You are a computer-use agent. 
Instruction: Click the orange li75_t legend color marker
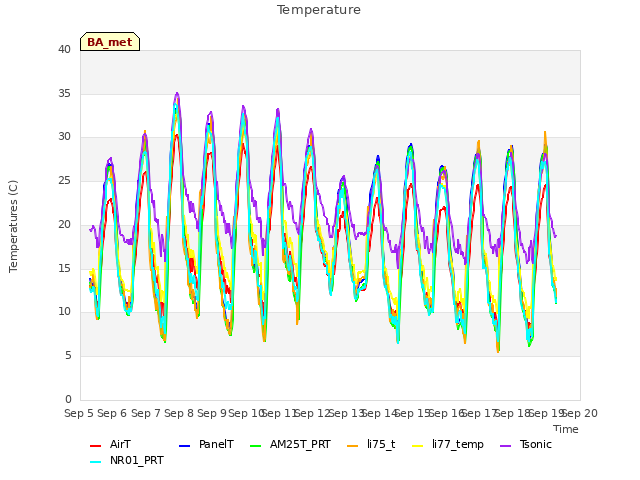352,446
